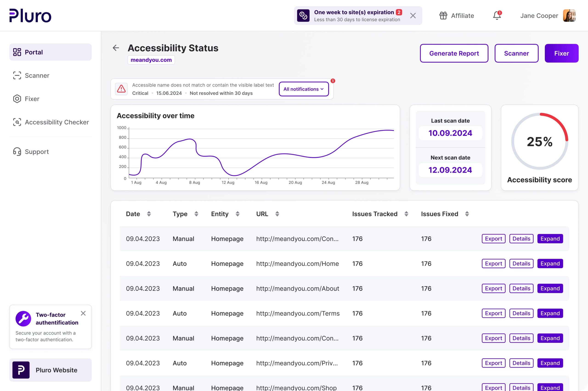Switch to the Portal section
588x391 pixels.
tap(34, 52)
